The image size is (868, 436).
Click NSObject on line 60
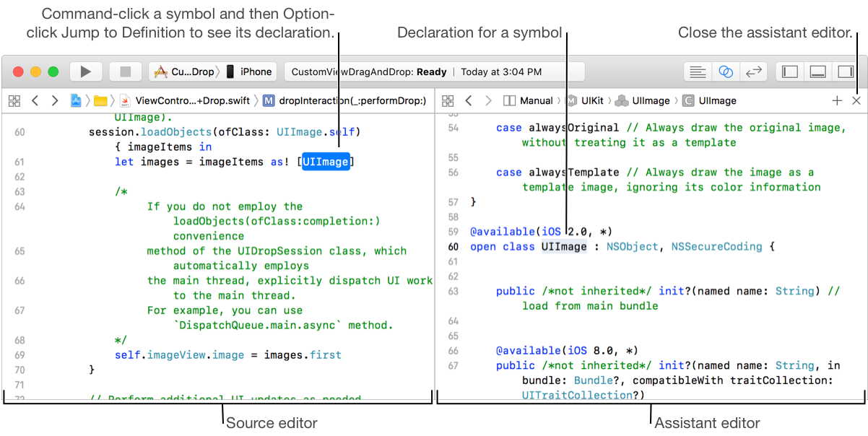(x=632, y=247)
